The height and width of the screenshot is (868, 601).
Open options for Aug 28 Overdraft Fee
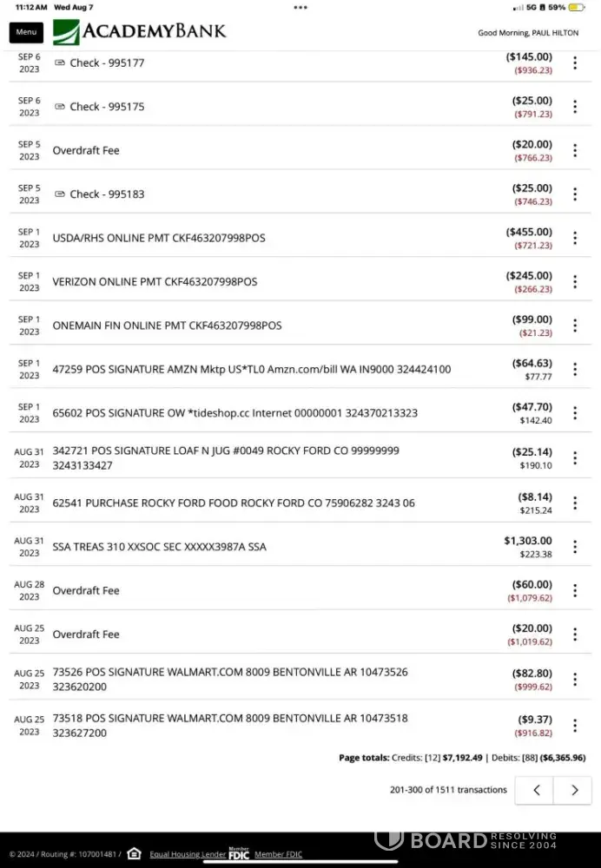(x=575, y=590)
